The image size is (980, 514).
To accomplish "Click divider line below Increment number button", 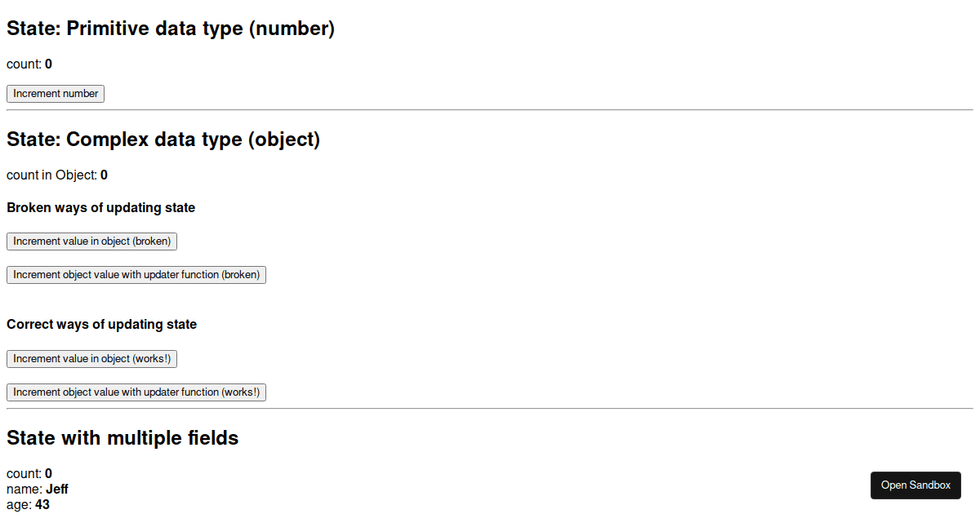I will [x=490, y=109].
